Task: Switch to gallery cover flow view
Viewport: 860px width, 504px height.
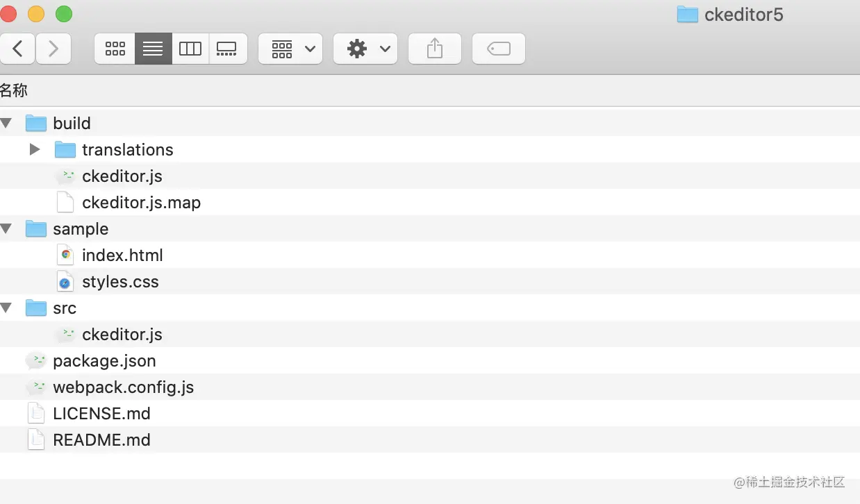Action: tap(228, 49)
